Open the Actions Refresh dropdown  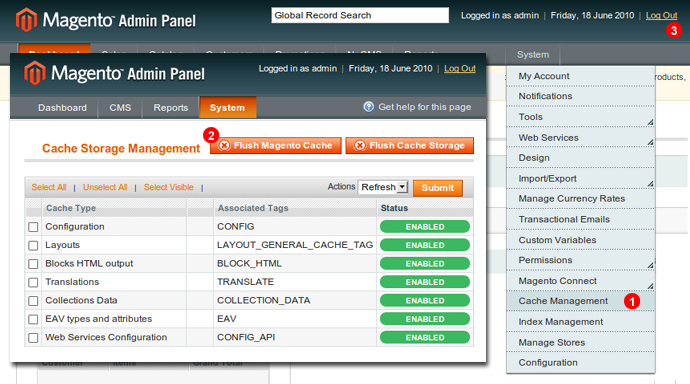tap(383, 187)
